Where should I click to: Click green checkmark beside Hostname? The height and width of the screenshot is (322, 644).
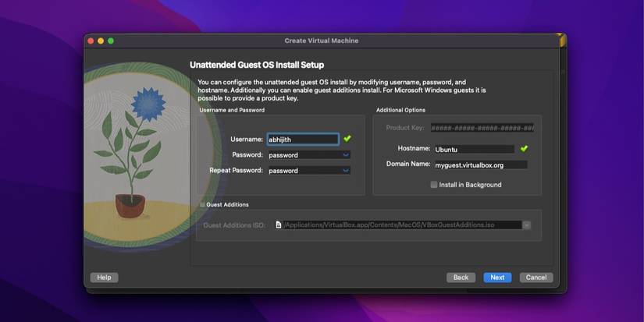(x=524, y=148)
